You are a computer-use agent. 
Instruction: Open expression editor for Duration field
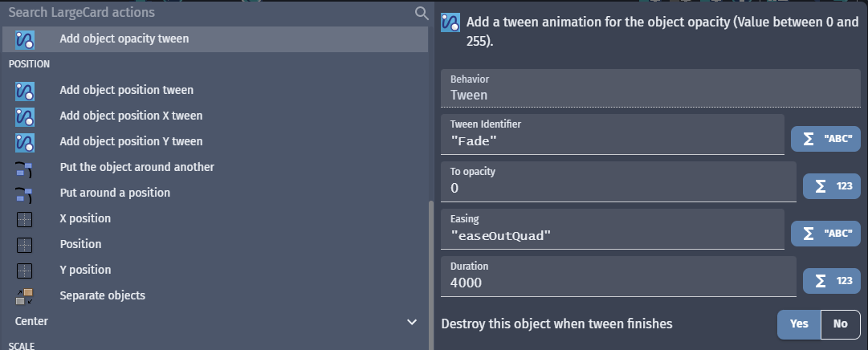pyautogui.click(x=831, y=281)
